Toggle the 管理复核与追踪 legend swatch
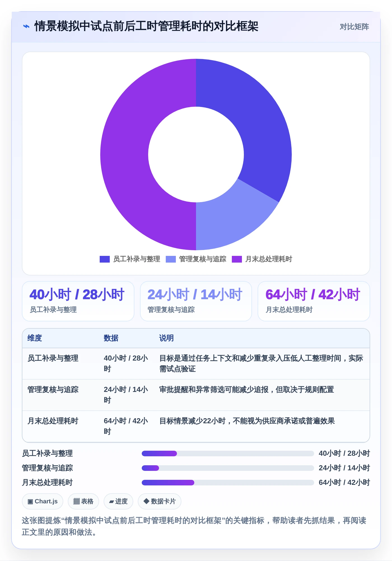Screen dimensions: 392x561 [x=171, y=259]
